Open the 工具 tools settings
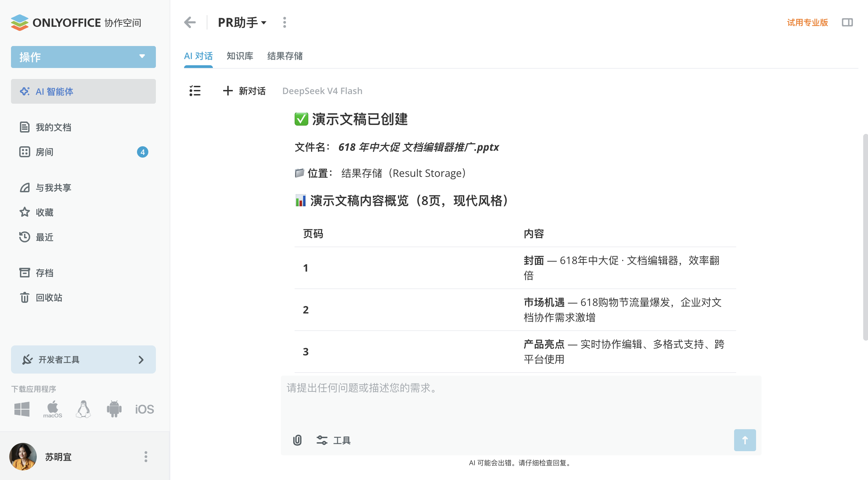 coord(333,440)
